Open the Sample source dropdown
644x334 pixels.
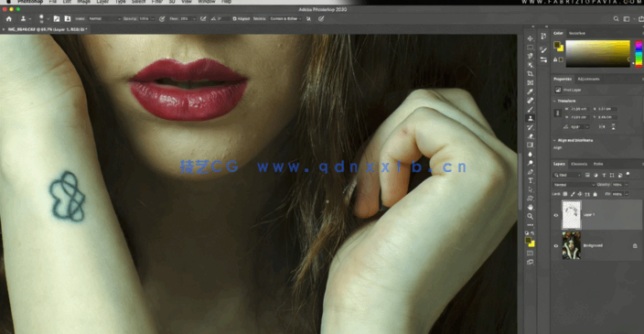(285, 19)
